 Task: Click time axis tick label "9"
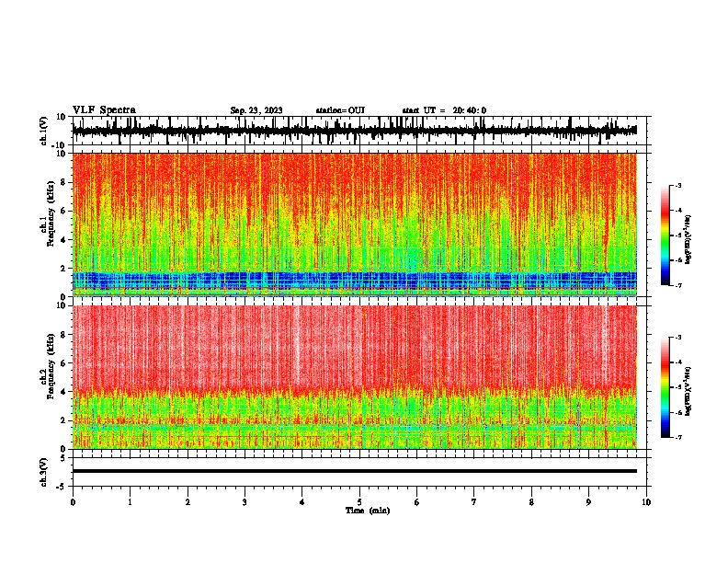[x=588, y=502]
